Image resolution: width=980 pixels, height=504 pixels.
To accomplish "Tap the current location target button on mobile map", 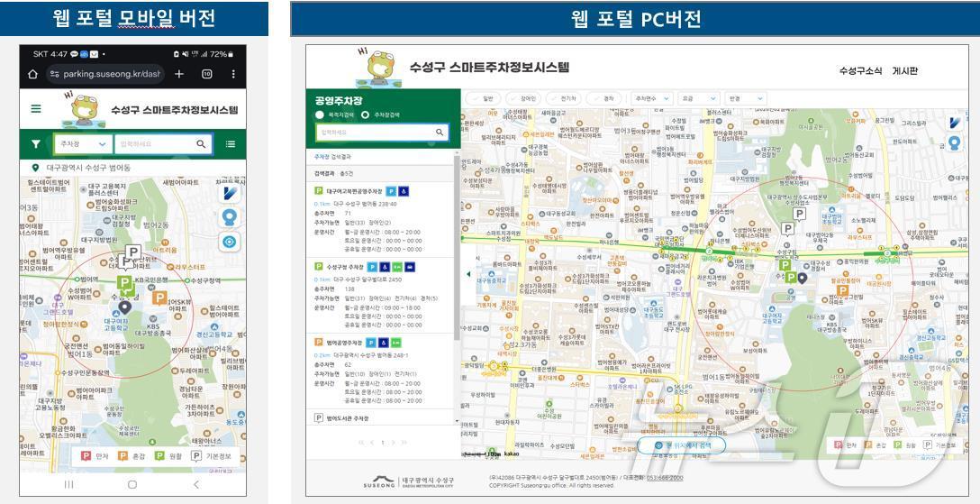I will (x=230, y=241).
